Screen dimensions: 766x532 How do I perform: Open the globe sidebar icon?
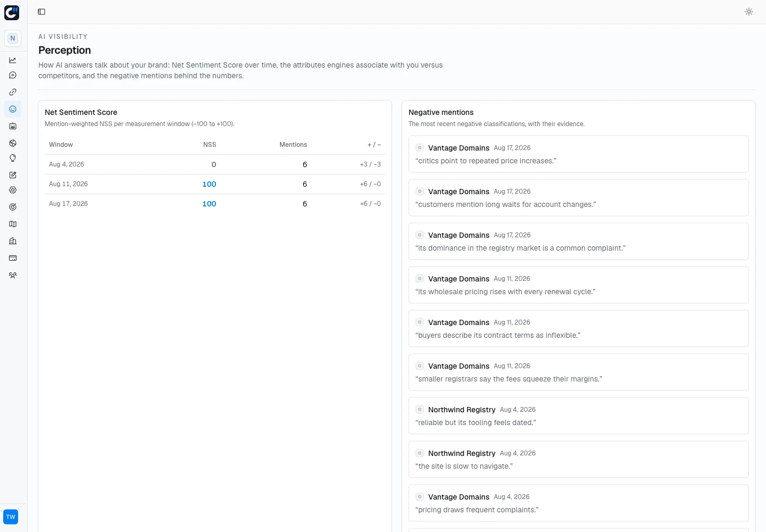(13, 143)
